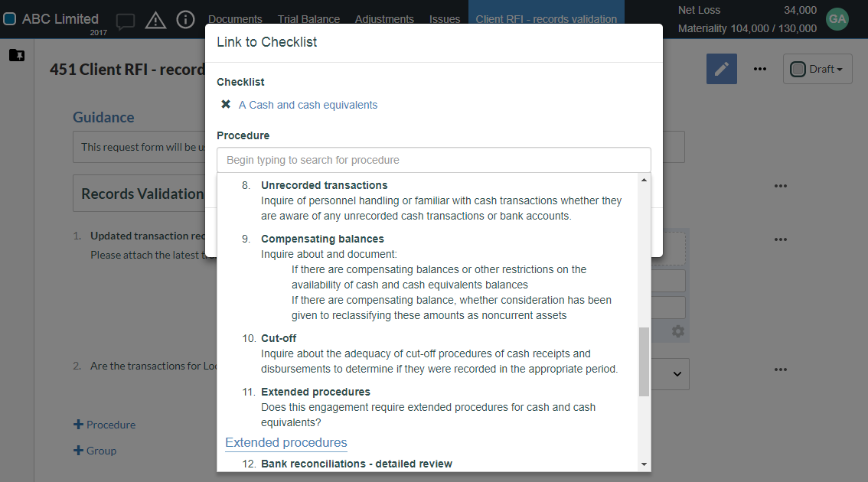Select the edit pencil button

click(721, 69)
